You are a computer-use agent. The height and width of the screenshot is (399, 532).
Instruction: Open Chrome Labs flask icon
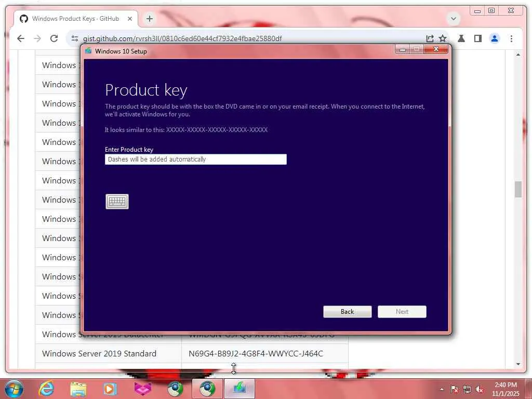[461, 38]
